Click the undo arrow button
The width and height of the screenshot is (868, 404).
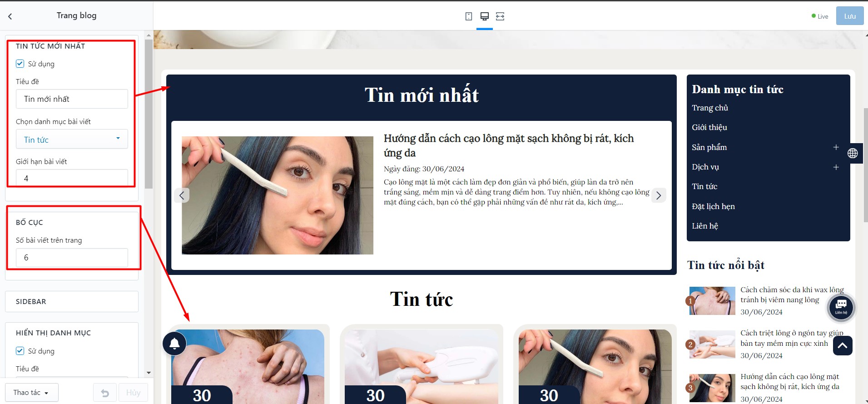104,393
